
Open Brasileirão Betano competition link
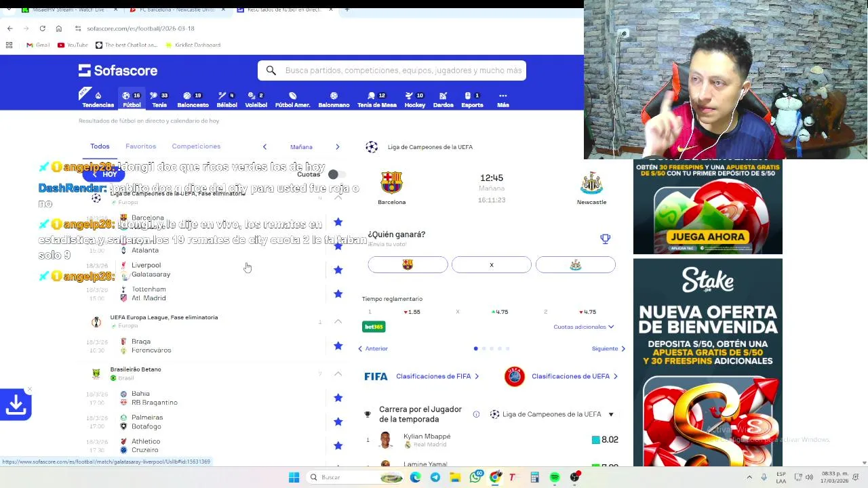point(136,369)
